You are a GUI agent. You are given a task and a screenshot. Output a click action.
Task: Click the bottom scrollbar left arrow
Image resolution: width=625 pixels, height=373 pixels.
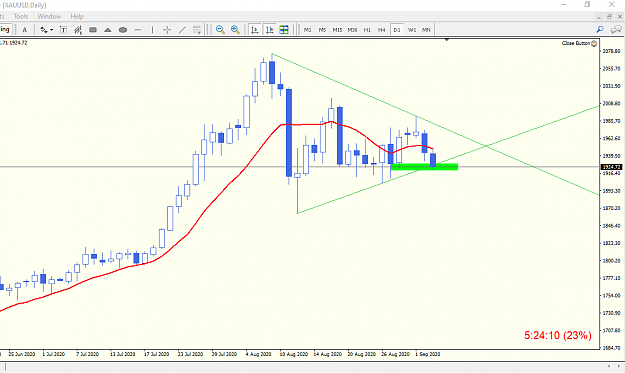(609, 366)
